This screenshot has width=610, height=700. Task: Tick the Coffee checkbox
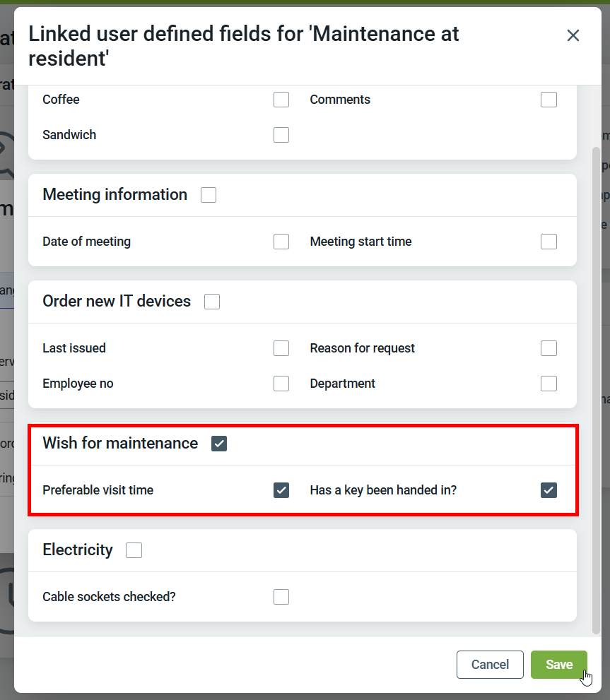pyautogui.click(x=281, y=100)
